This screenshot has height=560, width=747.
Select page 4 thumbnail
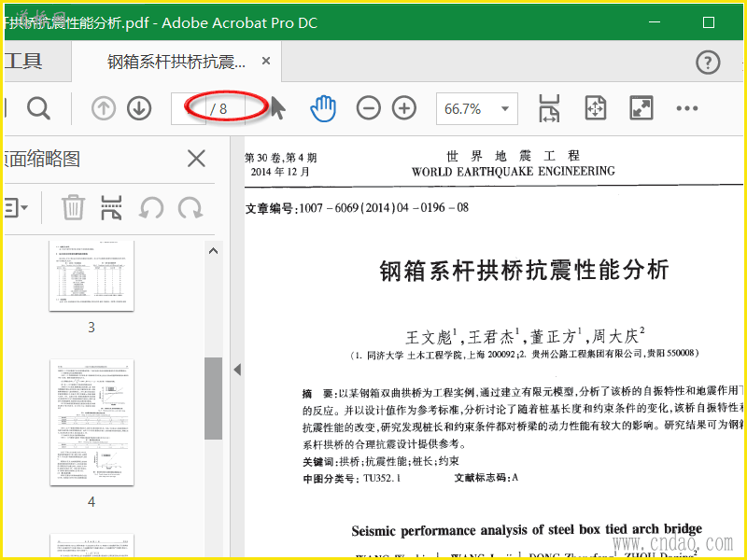pyautogui.click(x=92, y=423)
